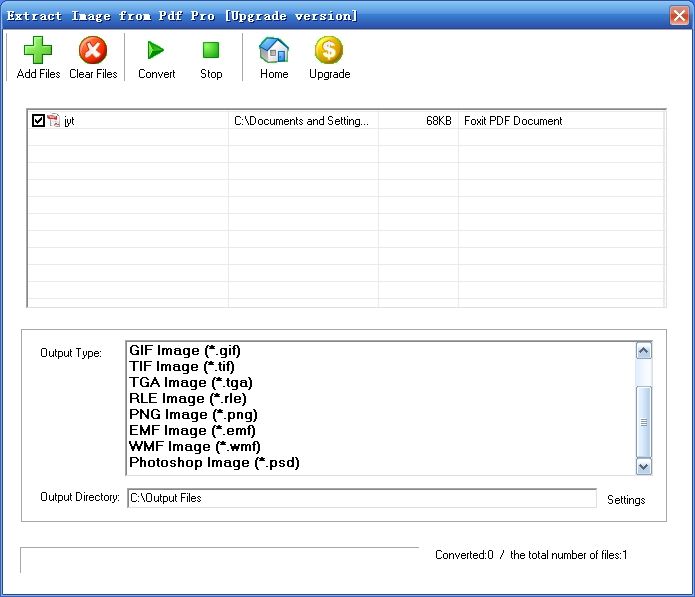Click the PDF file icon beside jyt
This screenshot has width=695, height=597.
pos(54,121)
